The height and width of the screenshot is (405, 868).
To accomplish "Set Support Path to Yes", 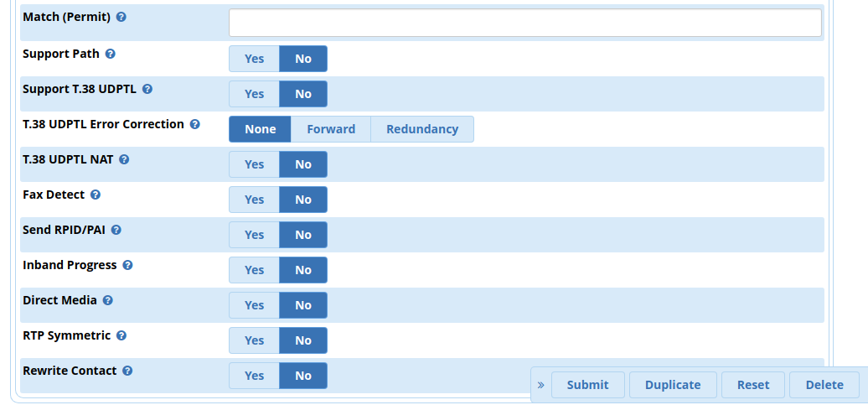I will [254, 59].
